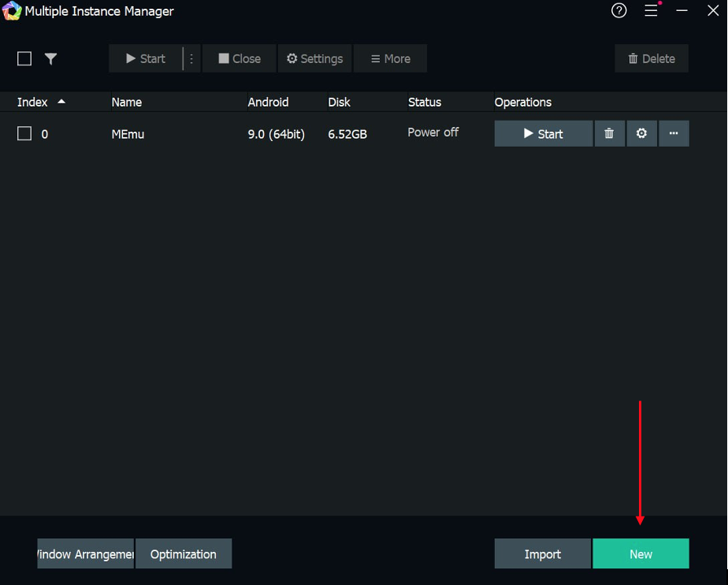728x585 pixels.
Task: Import an instance using the Import button
Action: [542, 553]
